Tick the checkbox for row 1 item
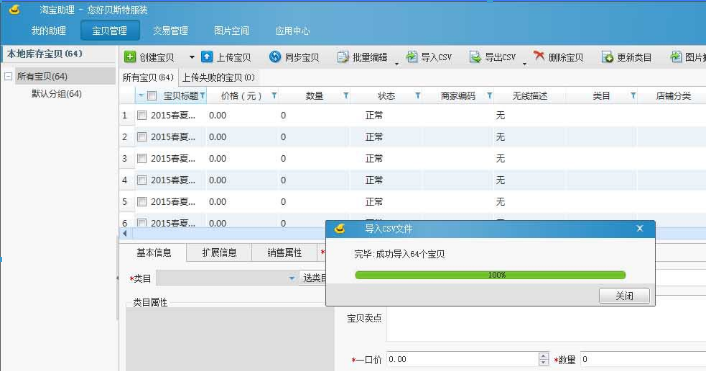 (142, 115)
